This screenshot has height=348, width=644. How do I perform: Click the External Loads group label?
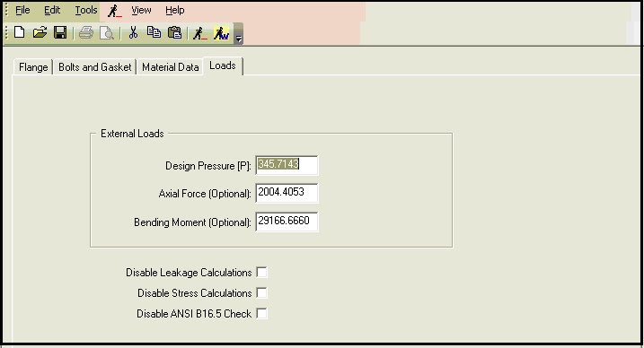tap(132, 134)
